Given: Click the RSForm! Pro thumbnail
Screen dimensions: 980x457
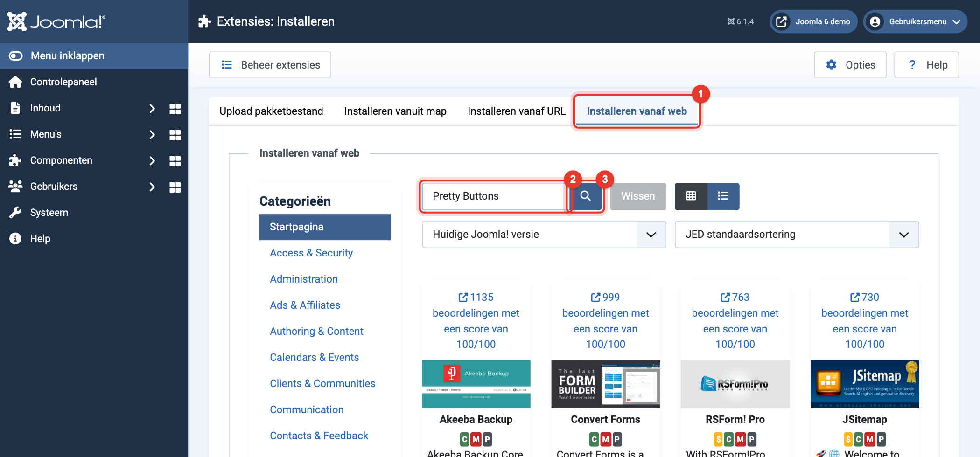Looking at the screenshot, I should [735, 384].
